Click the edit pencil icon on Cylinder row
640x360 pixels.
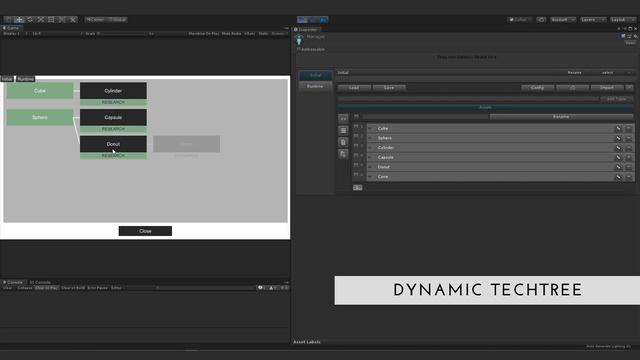point(618,148)
